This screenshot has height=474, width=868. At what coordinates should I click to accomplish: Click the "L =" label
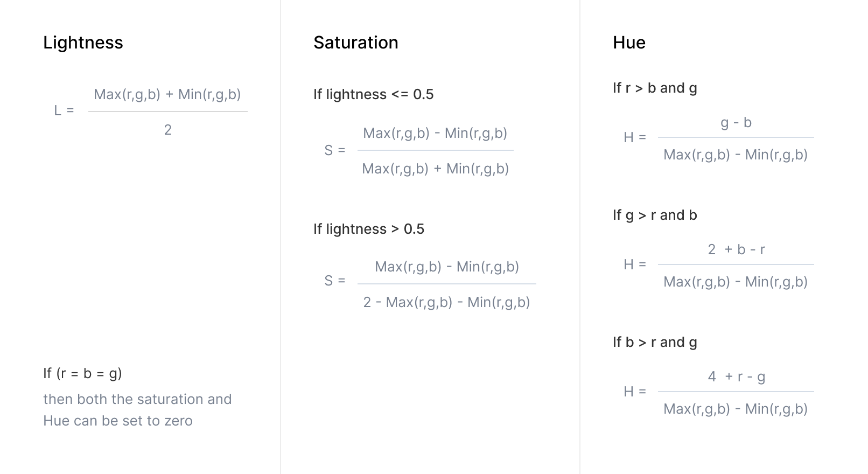[x=64, y=110]
